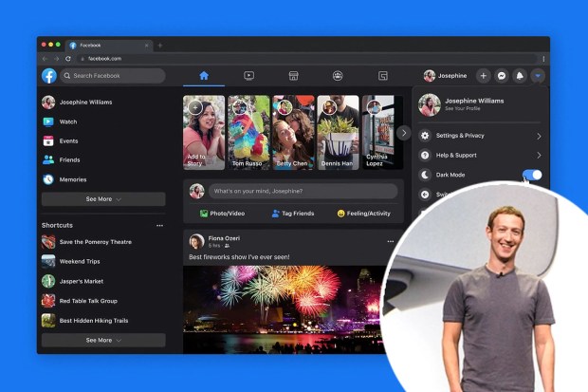588x392 pixels.
Task: Open the Watch video tab icon
Action: pos(248,76)
